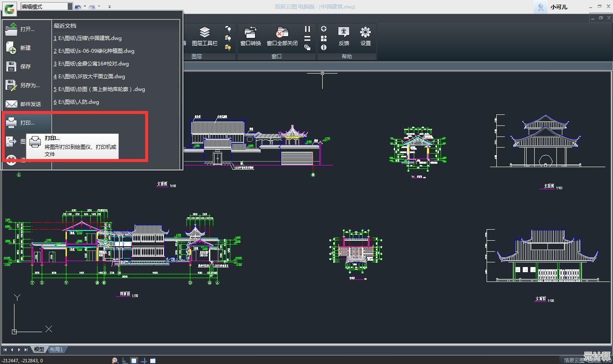Toggle the ortho mode icon in status bar
Viewport: 613px width, 364px height.
tap(125, 361)
